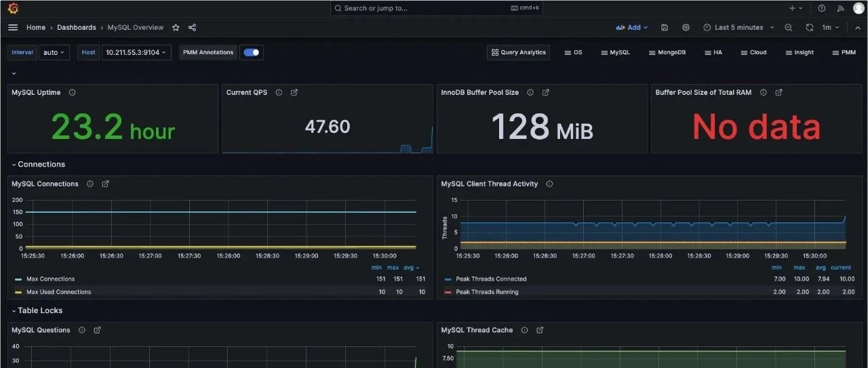This screenshot has height=368, width=868.
Task: Open the MySQL dashboards menu
Action: pyautogui.click(x=615, y=52)
